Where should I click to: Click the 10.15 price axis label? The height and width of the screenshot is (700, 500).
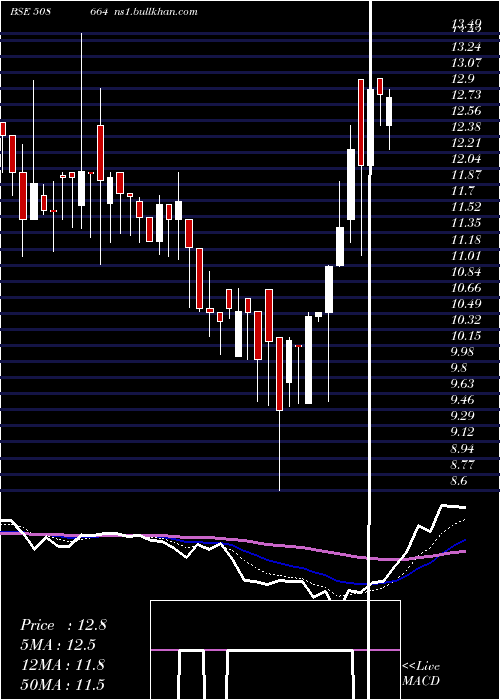[x=466, y=336]
